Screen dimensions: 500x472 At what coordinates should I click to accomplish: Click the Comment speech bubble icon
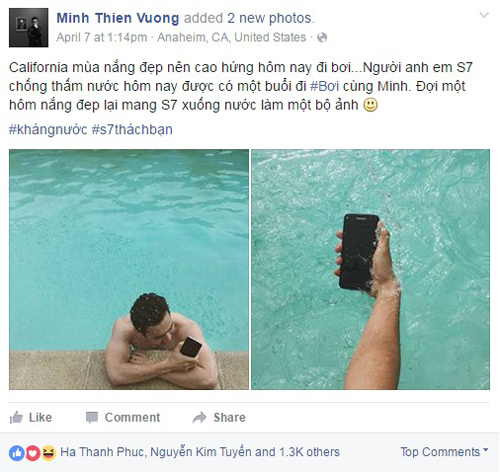92,417
